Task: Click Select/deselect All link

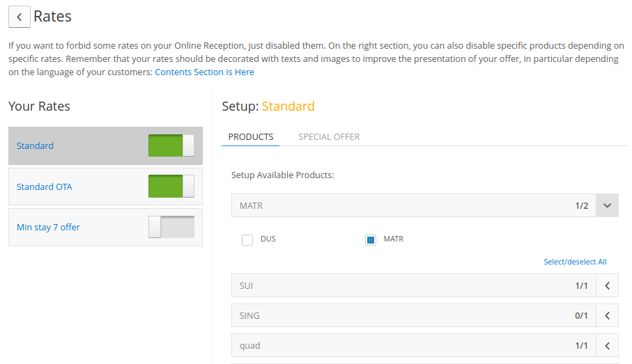Action: (575, 262)
